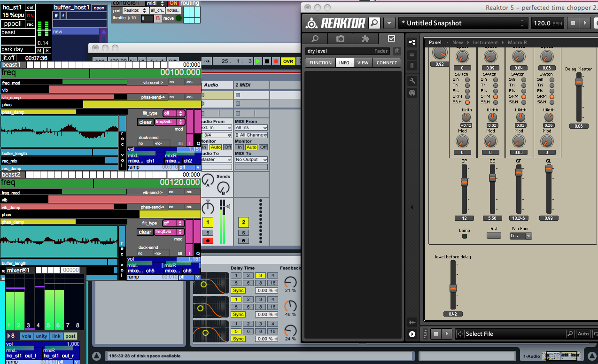Toggle the ON button in the ho_st1 panel
This screenshot has height=364, width=598.
pyautogui.click(x=31, y=15)
